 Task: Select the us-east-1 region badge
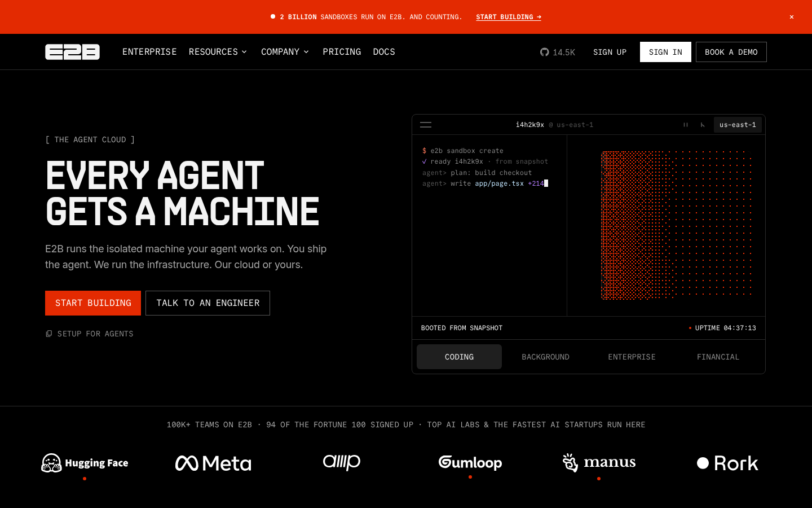tap(738, 125)
